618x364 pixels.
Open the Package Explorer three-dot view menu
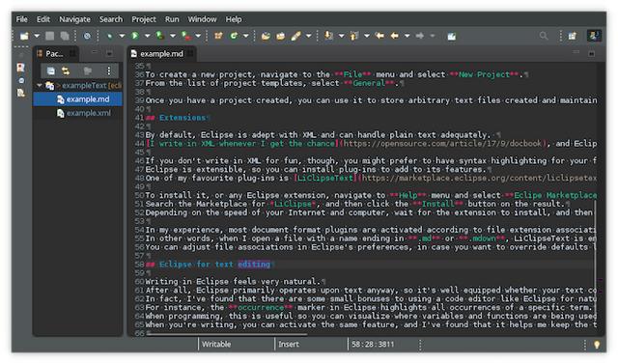tap(109, 70)
